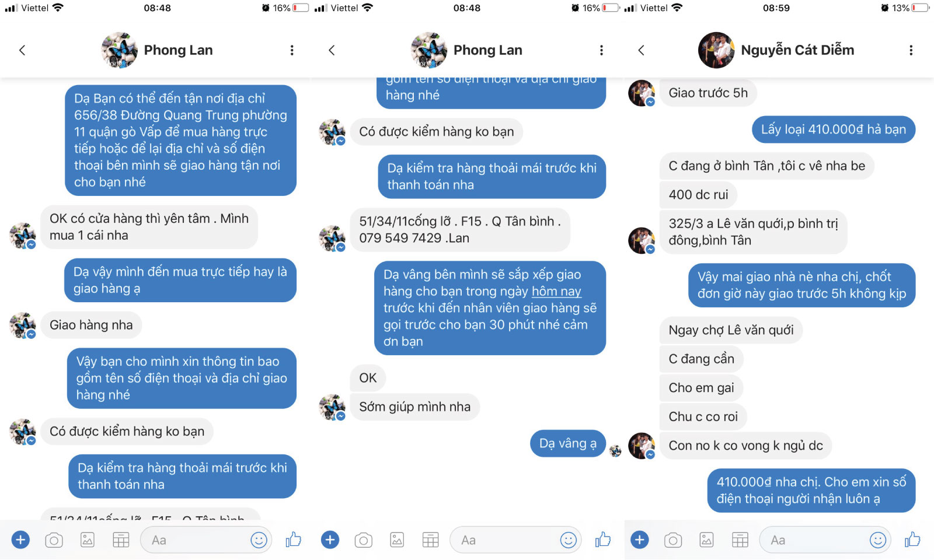
Task: Tap 'Lấy loại 410.000đ hả bạn' message bubble
Action: [834, 129]
